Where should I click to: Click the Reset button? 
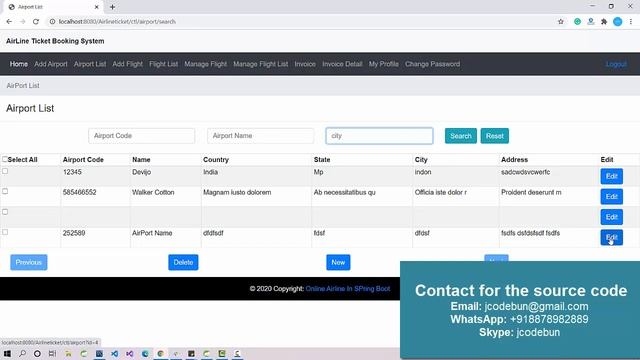click(494, 136)
